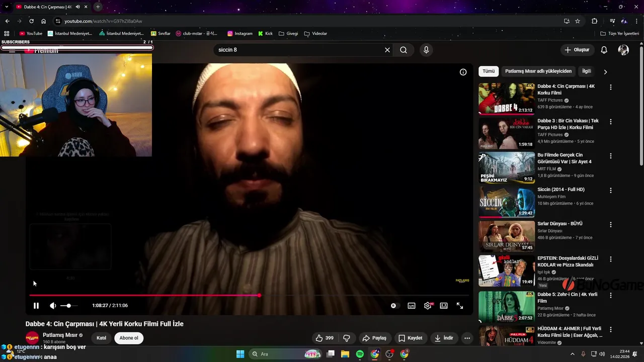Select the Tümü filter chip

(489, 71)
